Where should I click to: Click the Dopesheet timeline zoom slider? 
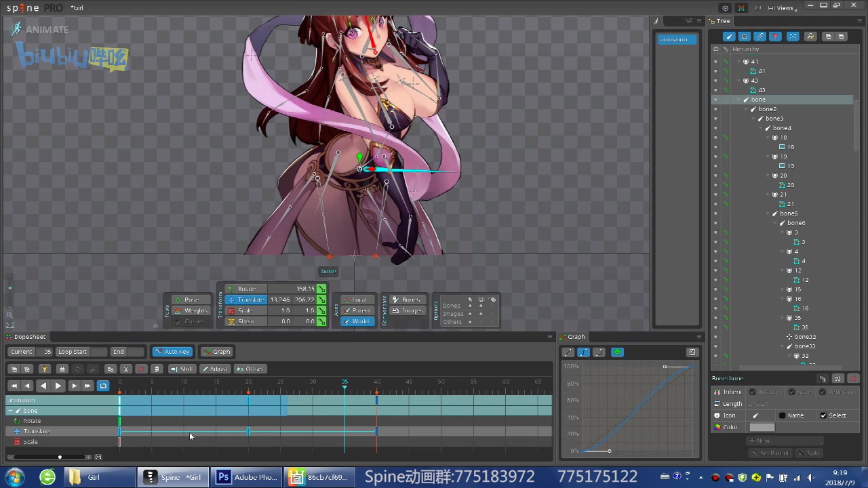(x=50, y=457)
